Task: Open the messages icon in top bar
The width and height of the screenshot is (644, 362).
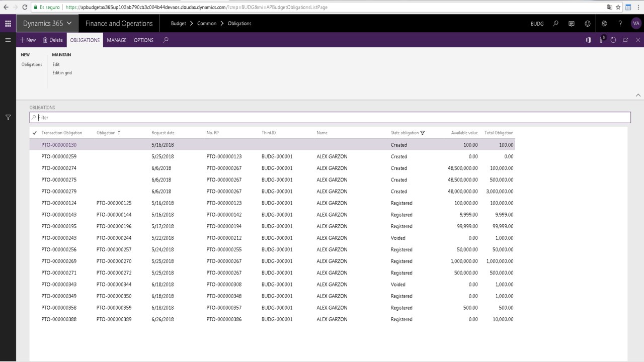Action: [x=572, y=24]
